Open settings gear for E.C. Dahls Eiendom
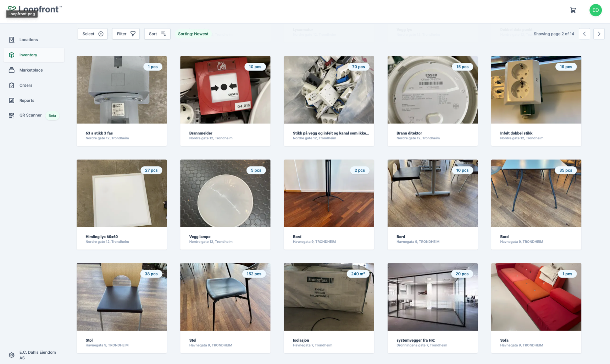This screenshot has width=610, height=364. [x=12, y=355]
